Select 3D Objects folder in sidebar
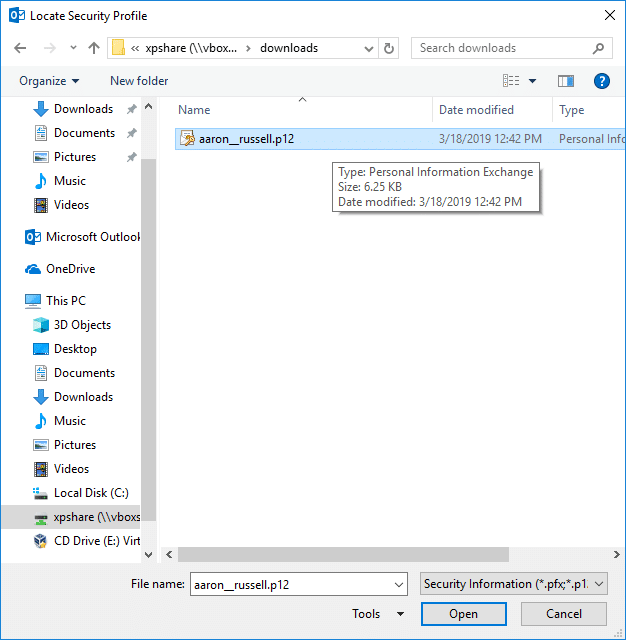626x640 pixels. (82, 325)
